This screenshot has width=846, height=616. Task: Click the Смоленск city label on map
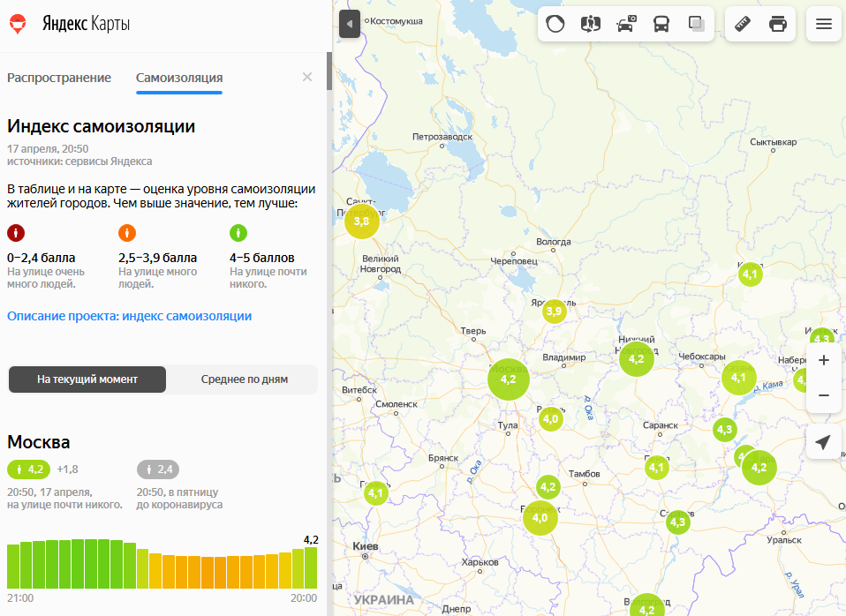(x=396, y=404)
